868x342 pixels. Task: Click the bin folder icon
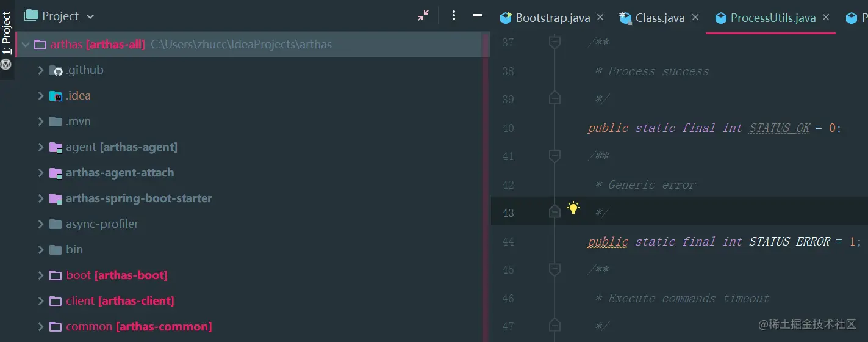(56, 250)
